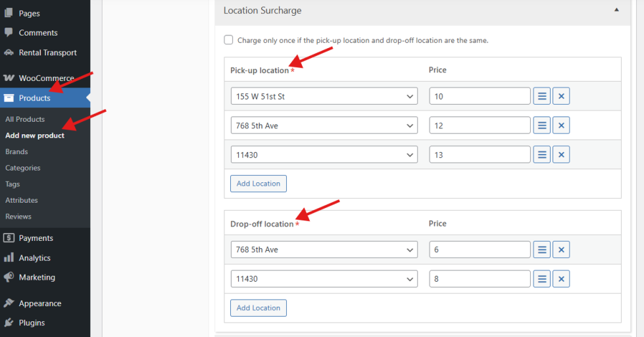Go to All Products

25,119
